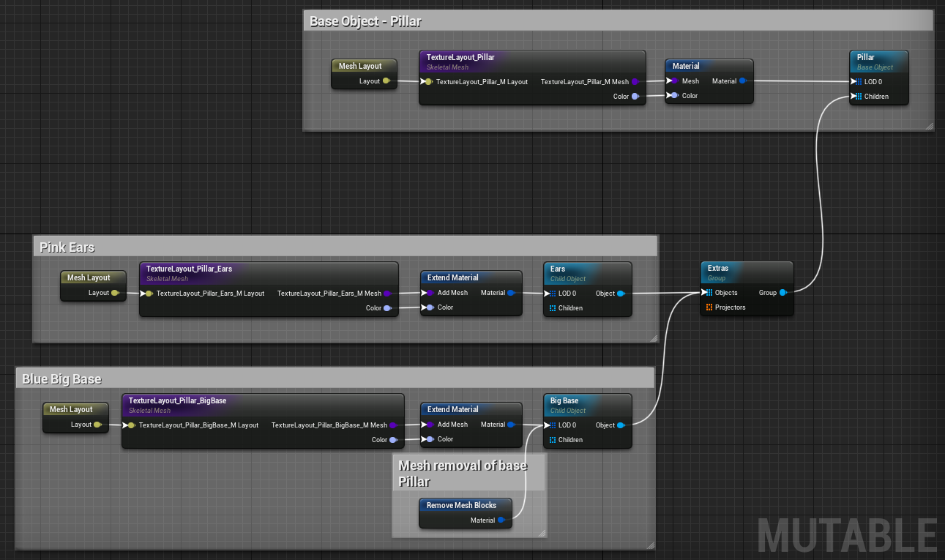Image resolution: width=945 pixels, height=560 pixels.
Task: Click the Extras node's Projectors pin
Action: (x=709, y=307)
